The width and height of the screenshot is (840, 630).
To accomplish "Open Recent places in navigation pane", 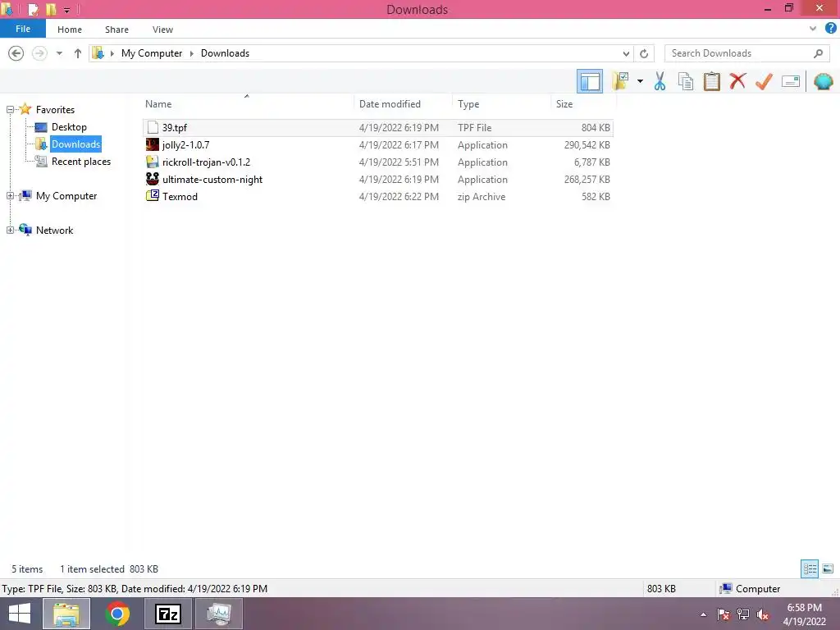I will [x=81, y=162].
